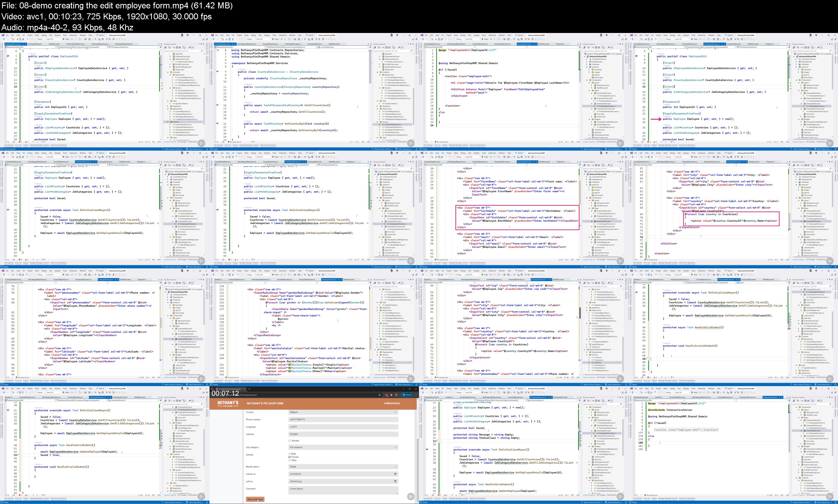
Task: Open the browser tab search chevron
Action: tap(212, 389)
